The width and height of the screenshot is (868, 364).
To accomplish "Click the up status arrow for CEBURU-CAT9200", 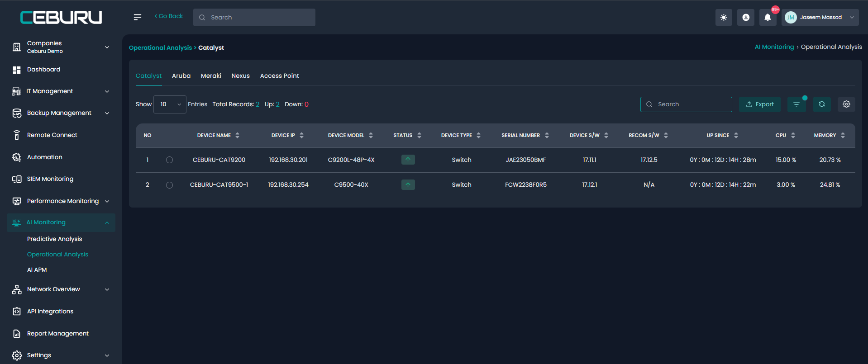I will 408,160.
